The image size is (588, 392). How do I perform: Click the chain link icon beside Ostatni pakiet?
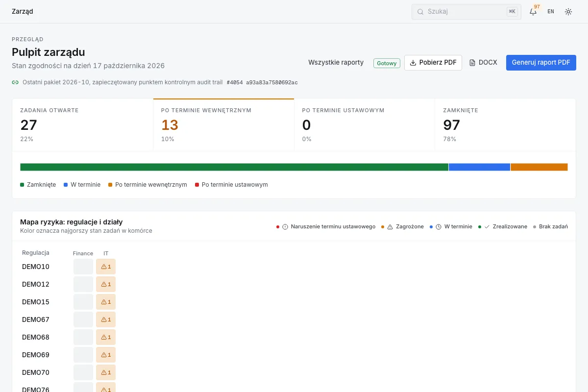pos(15,82)
